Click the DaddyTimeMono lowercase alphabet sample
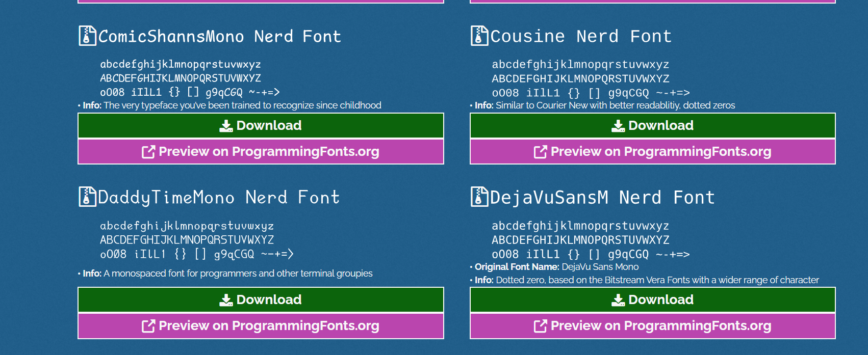The image size is (868, 355). coord(187,226)
